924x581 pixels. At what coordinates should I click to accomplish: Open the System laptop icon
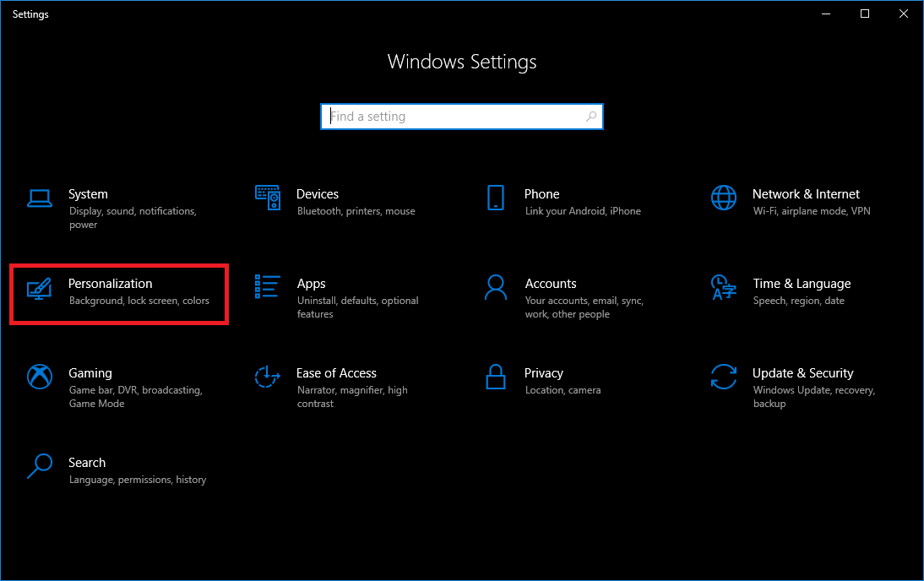click(40, 198)
